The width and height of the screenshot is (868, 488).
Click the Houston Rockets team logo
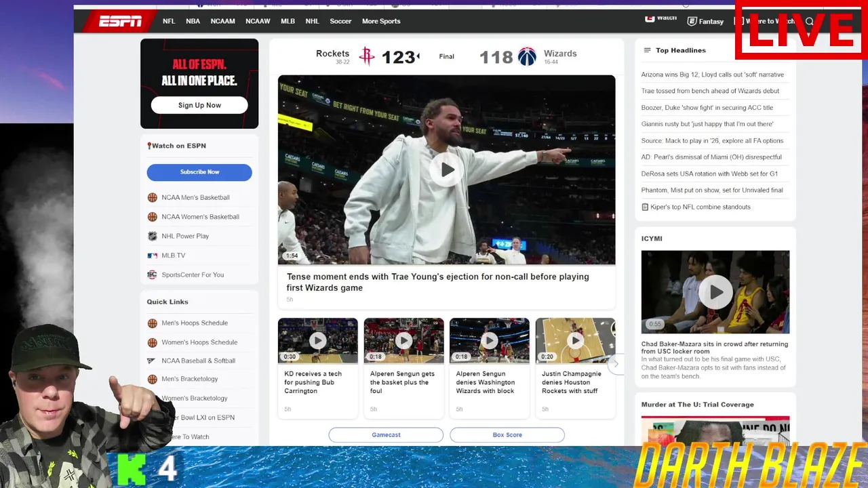(366, 56)
